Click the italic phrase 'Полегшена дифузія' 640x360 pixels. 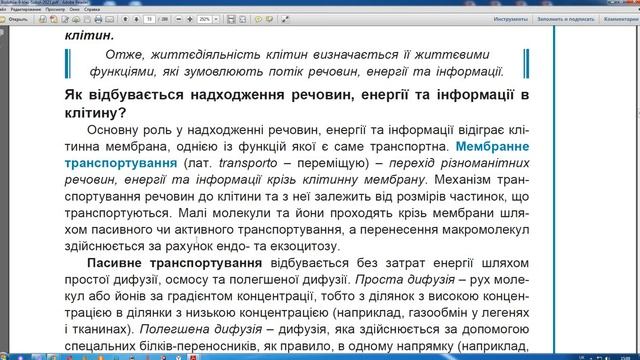201,329
